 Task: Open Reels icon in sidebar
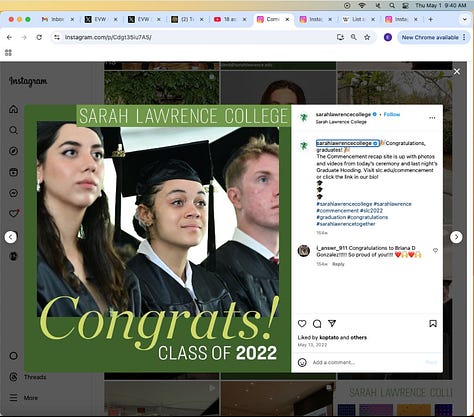pyautogui.click(x=14, y=172)
